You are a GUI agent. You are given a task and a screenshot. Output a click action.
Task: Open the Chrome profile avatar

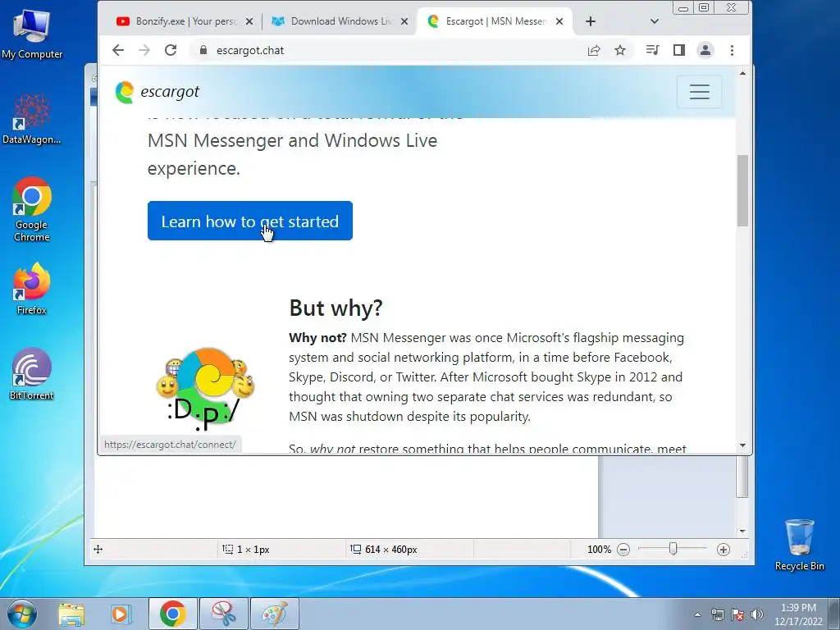point(705,50)
